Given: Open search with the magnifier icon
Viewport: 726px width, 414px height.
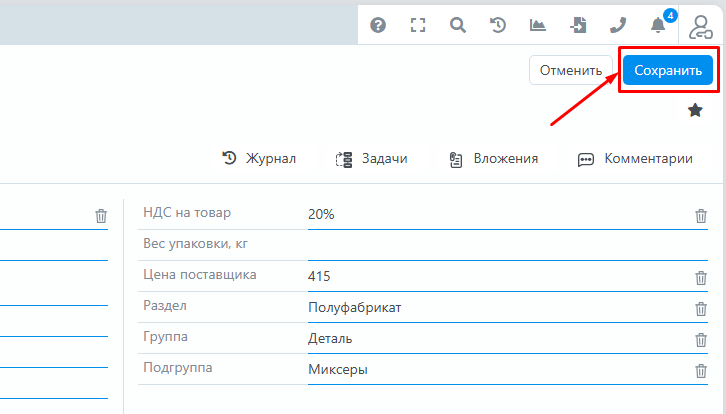Looking at the screenshot, I should pos(458,26).
